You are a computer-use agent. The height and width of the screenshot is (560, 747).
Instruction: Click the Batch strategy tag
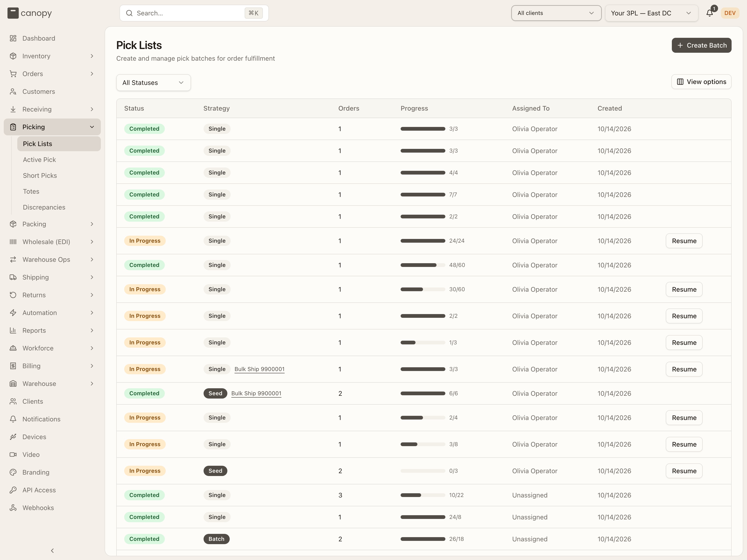pos(216,539)
